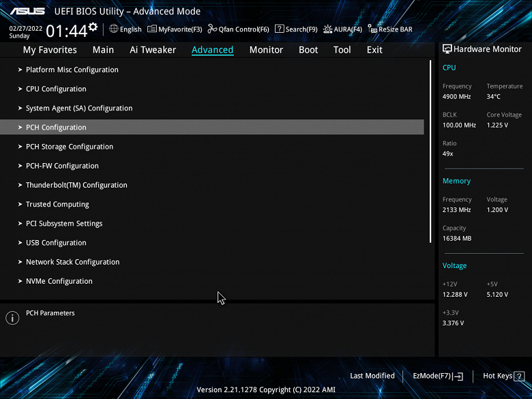Expand arrow for PCI Subsystem Settings
This screenshot has width=532, height=399.
tap(20, 224)
